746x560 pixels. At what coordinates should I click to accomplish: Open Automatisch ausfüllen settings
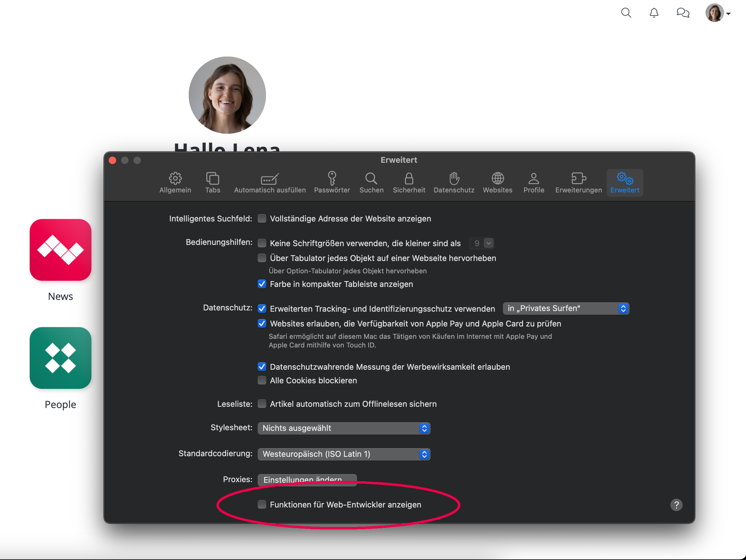270,183
